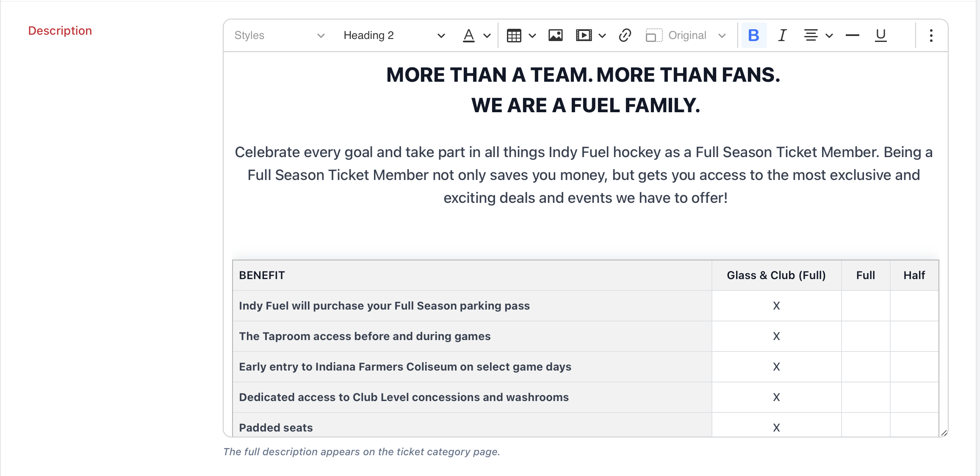Click 'Dedicated access to Club Level concessions' cell

(472, 397)
